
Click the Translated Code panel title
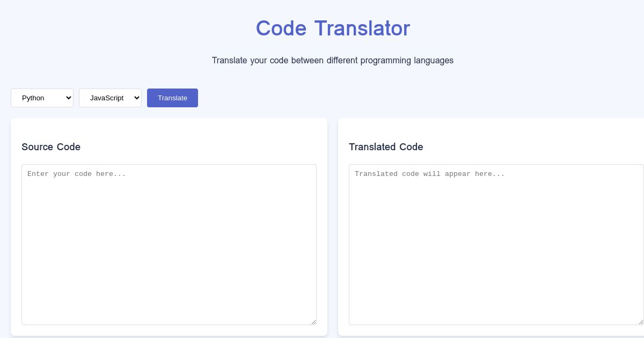click(386, 147)
